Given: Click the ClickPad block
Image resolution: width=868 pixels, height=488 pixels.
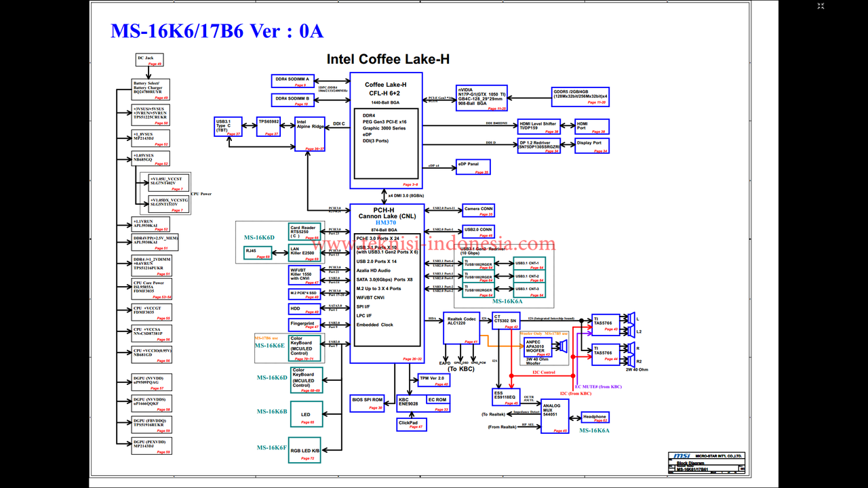Looking at the screenshot, I should pos(412,424).
